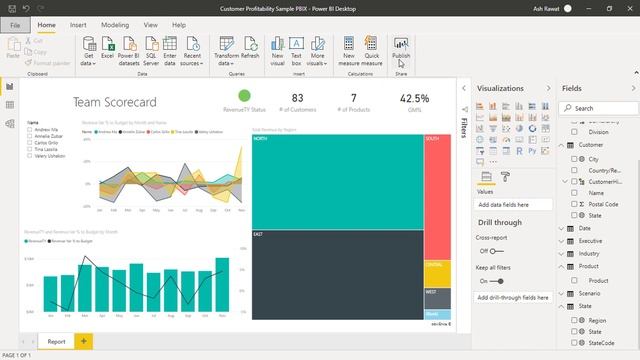Expand the CustomerHi... hierarchy
The width and height of the screenshot is (640, 360).
(565, 181)
